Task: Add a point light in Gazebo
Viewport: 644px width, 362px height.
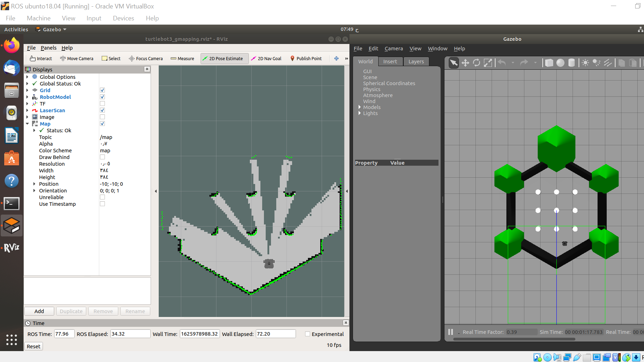Action: point(585,63)
